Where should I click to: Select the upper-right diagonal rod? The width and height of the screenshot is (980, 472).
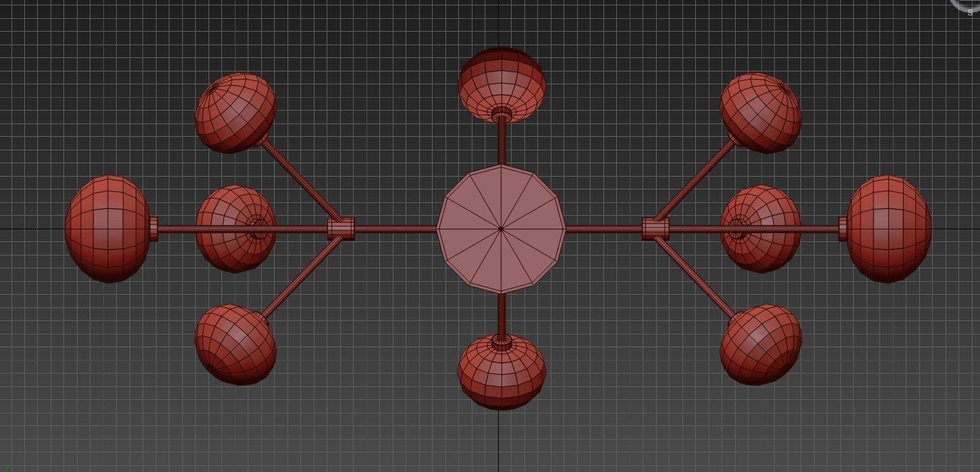click(x=695, y=179)
